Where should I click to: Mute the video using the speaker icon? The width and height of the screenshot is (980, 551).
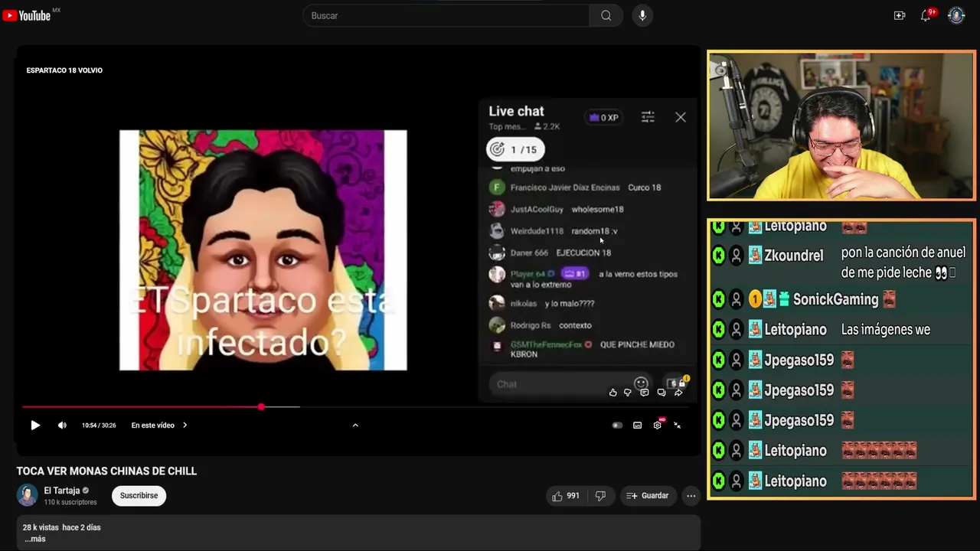[x=62, y=425]
